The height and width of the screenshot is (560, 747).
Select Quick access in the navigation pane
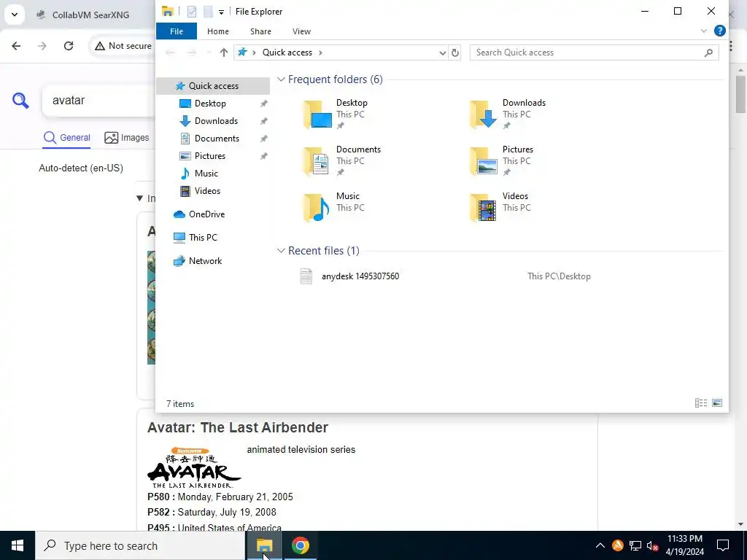213,86
